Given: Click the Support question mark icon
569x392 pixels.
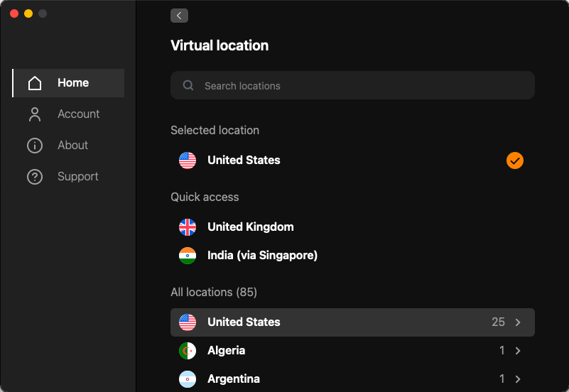Looking at the screenshot, I should [35, 177].
